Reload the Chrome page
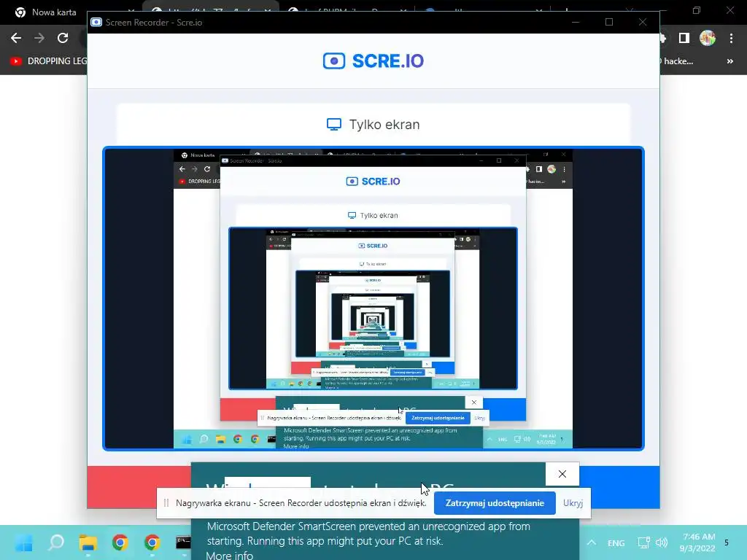Image resolution: width=747 pixels, height=560 pixels. [x=63, y=38]
